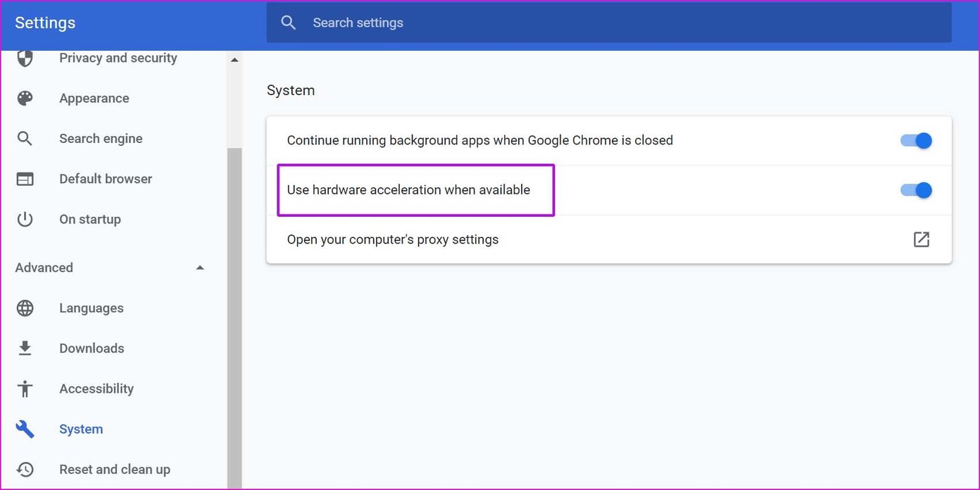The image size is (980, 490).
Task: Click the sidebar scrollbar up arrow
Action: [234, 60]
